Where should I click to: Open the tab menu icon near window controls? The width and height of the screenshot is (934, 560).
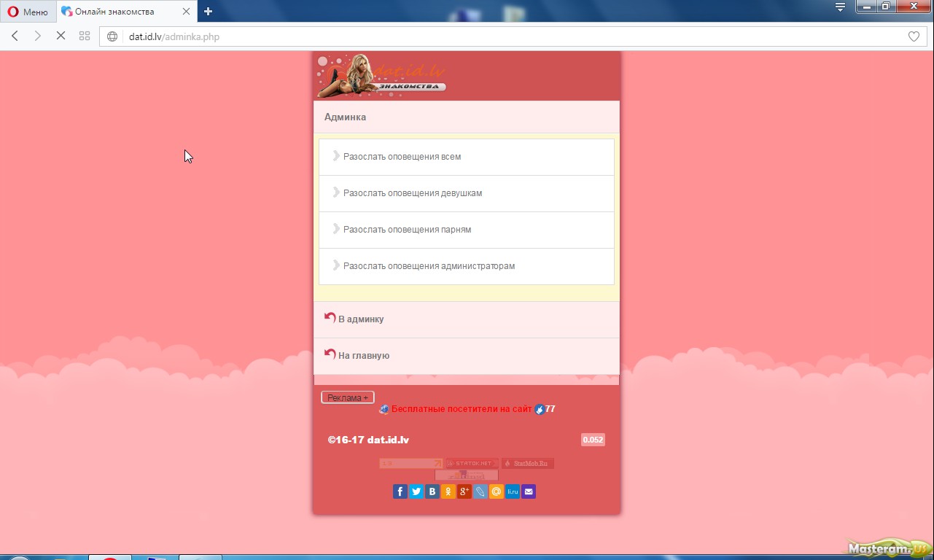click(840, 7)
